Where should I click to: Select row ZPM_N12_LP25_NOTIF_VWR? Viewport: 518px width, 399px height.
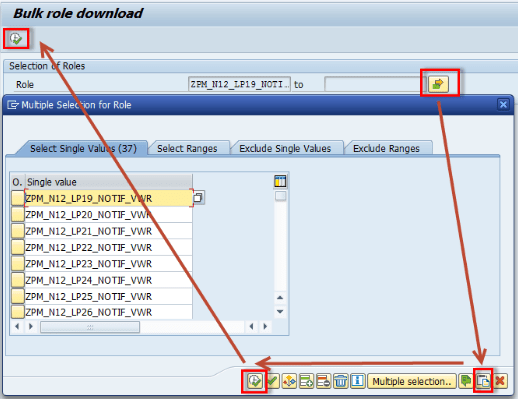(109, 296)
